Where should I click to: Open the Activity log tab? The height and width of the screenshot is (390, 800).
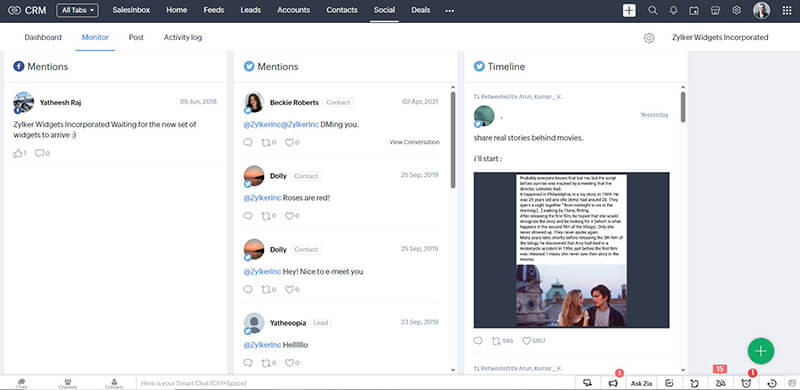click(x=183, y=37)
